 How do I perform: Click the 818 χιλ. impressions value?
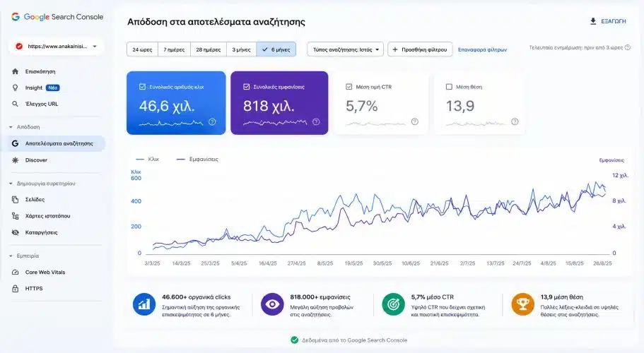[269, 106]
